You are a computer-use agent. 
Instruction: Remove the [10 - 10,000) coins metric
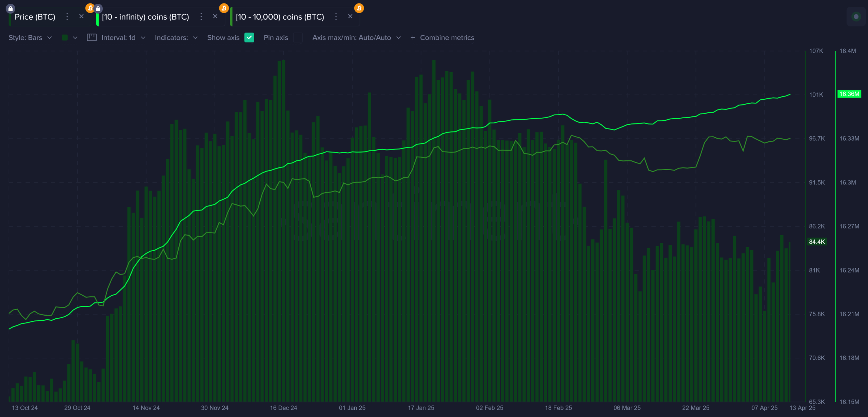tap(350, 16)
